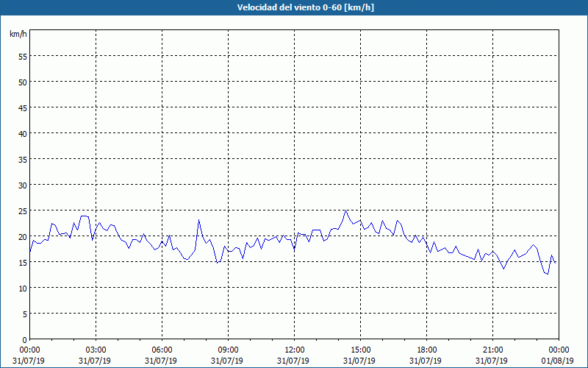Click the wind speed spike near 07:40
This screenshot has height=368, width=588.
pos(198,220)
